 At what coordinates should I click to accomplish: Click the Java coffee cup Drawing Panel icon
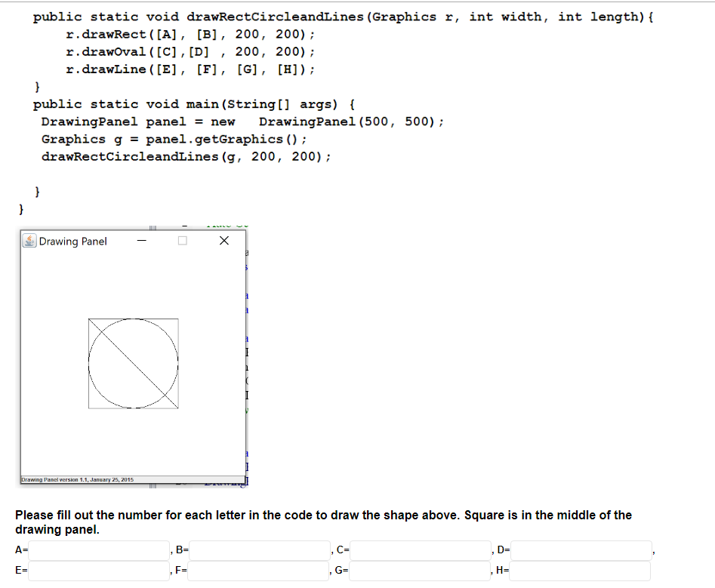[29, 241]
